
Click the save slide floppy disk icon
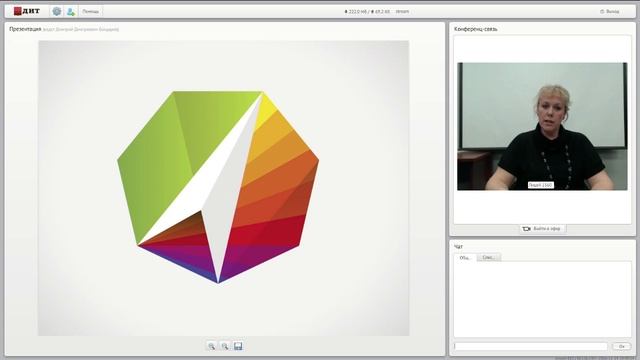(238, 346)
